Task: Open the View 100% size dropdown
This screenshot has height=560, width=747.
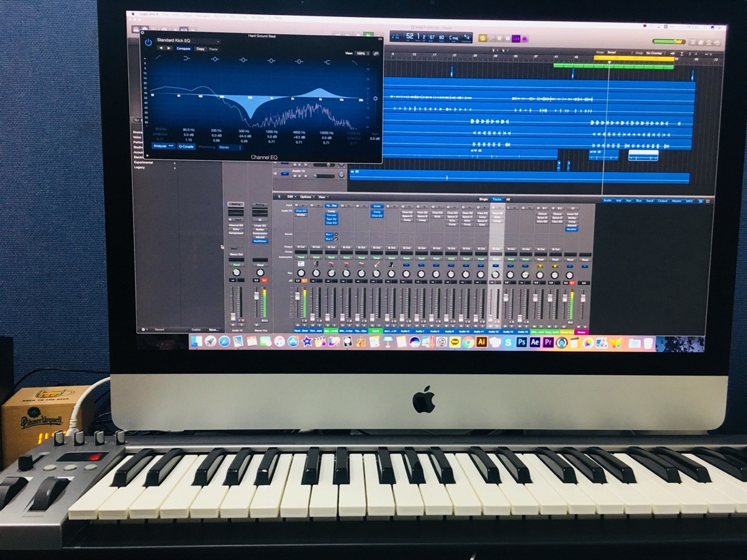Action: pyautogui.click(x=361, y=53)
